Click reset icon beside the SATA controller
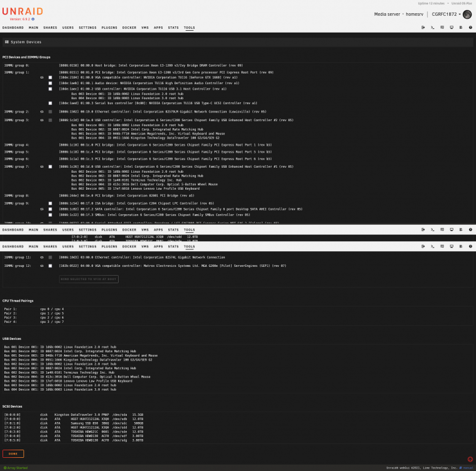The height and width of the screenshot is (471, 476). pos(42,209)
